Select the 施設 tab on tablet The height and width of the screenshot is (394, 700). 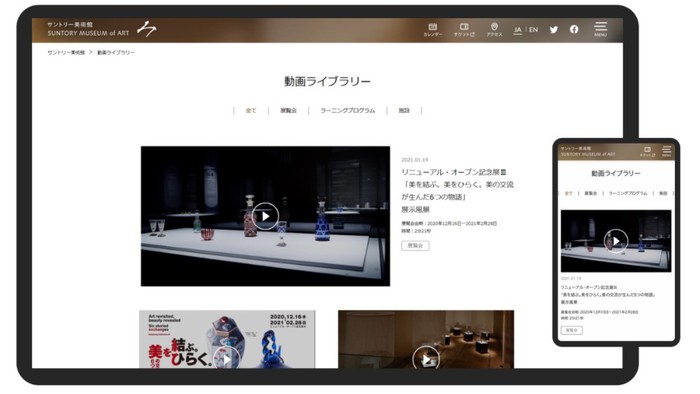(404, 111)
